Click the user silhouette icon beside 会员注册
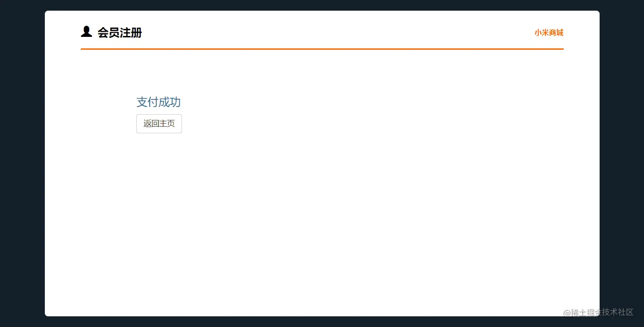Screen dimensions: 644x327 [x=86, y=32]
